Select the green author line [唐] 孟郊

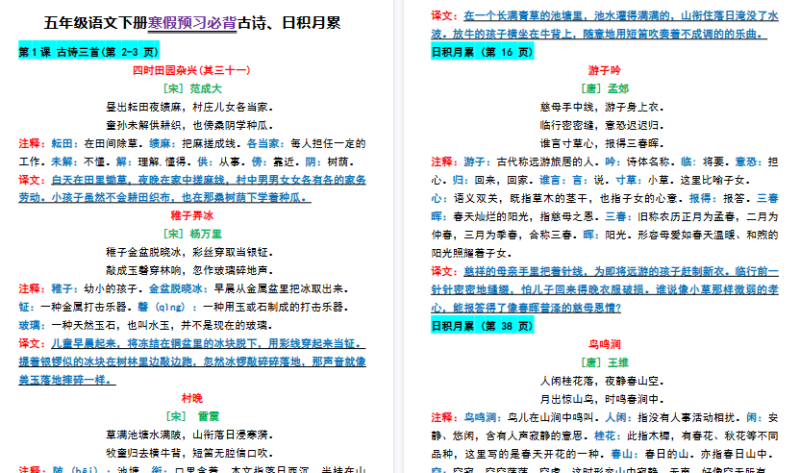tap(605, 89)
